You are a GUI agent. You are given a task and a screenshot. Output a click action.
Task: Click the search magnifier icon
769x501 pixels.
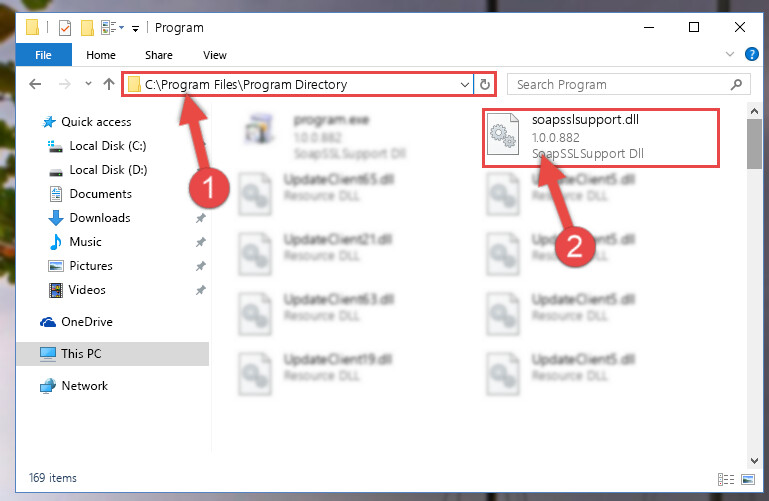(736, 84)
